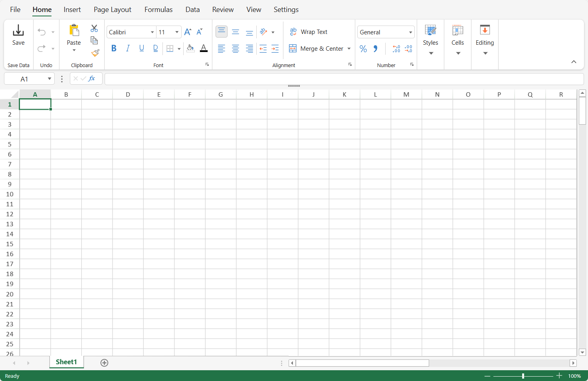Click the Insert Function fx icon
This screenshot has width=588, height=381.
(92, 79)
